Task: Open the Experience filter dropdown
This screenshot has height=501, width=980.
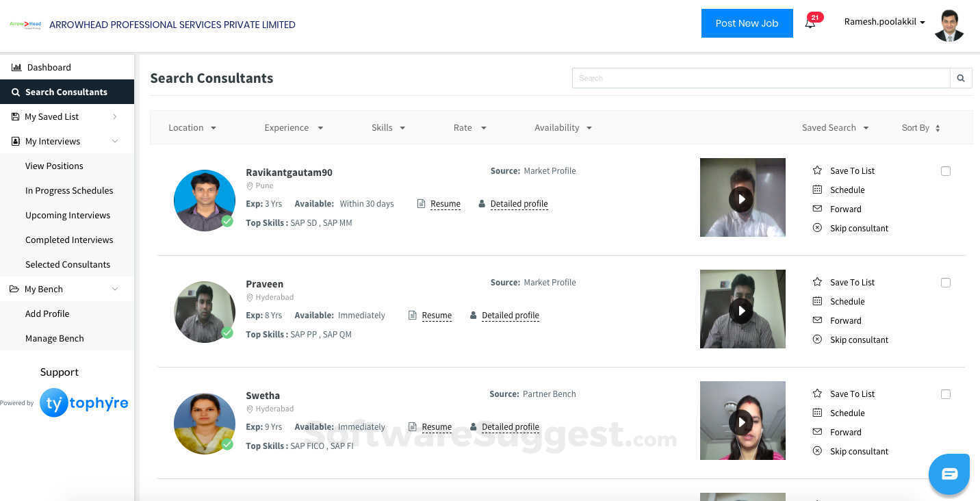Action: (x=294, y=128)
